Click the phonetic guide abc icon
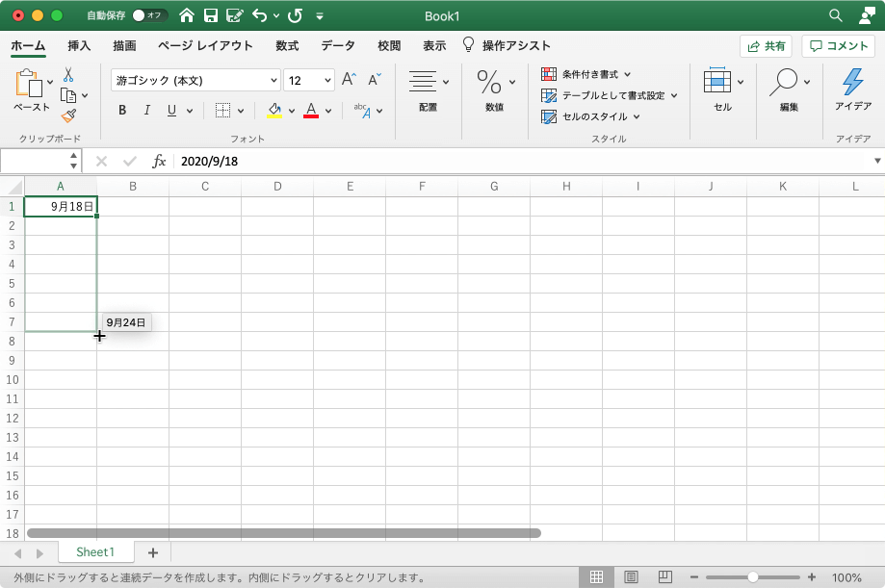This screenshot has width=885, height=588. tap(362, 110)
